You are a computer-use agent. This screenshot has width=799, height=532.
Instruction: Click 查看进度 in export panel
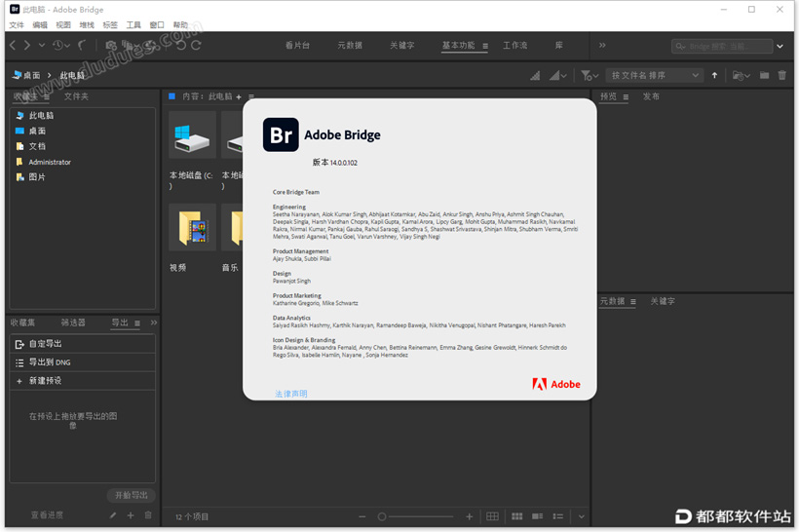tap(47, 515)
